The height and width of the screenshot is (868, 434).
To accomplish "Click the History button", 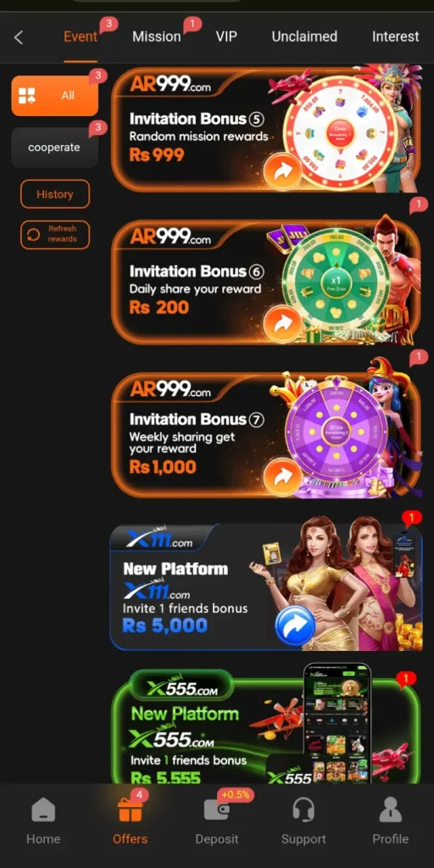I will coord(55,194).
